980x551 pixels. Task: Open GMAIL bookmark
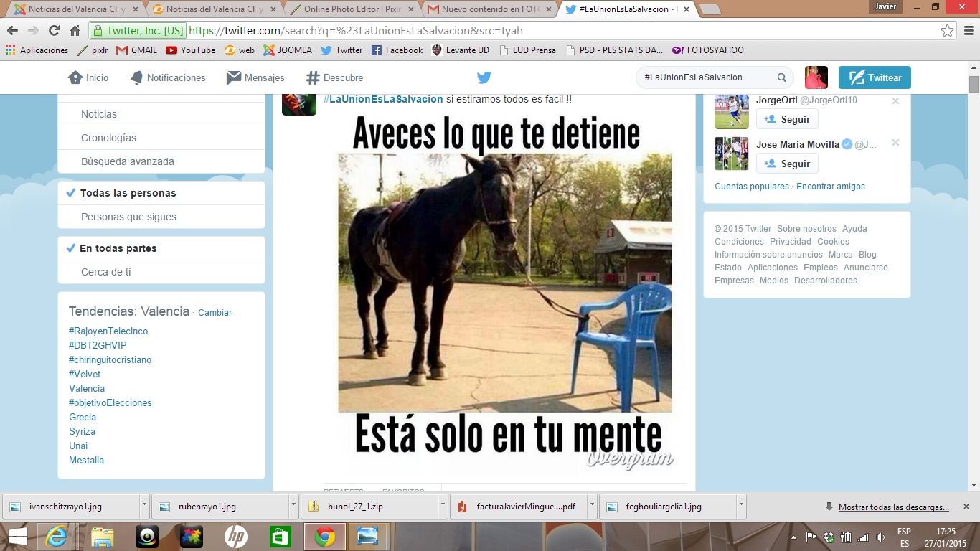[136, 50]
